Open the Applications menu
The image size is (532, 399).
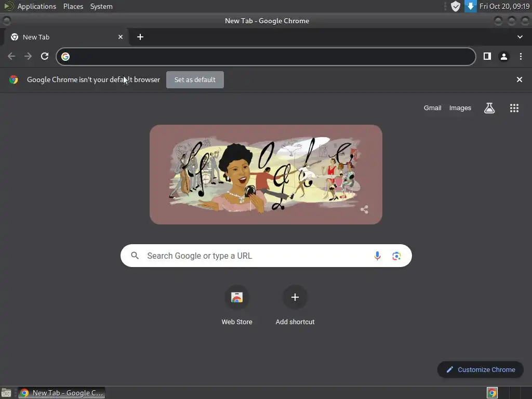click(x=37, y=6)
